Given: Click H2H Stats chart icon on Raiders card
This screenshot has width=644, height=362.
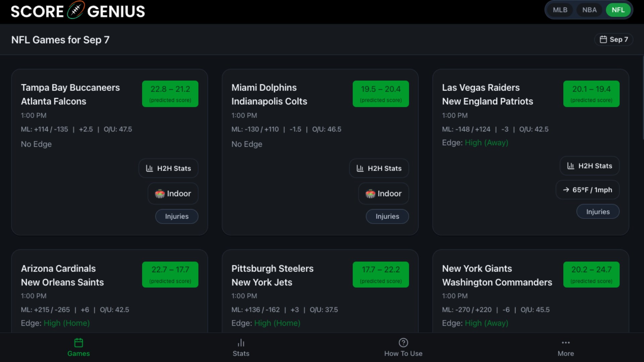Looking at the screenshot, I should pos(571,166).
